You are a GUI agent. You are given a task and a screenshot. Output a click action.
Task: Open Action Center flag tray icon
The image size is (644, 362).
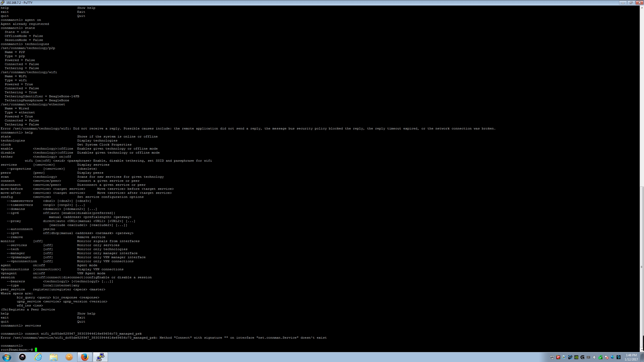tap(606, 357)
